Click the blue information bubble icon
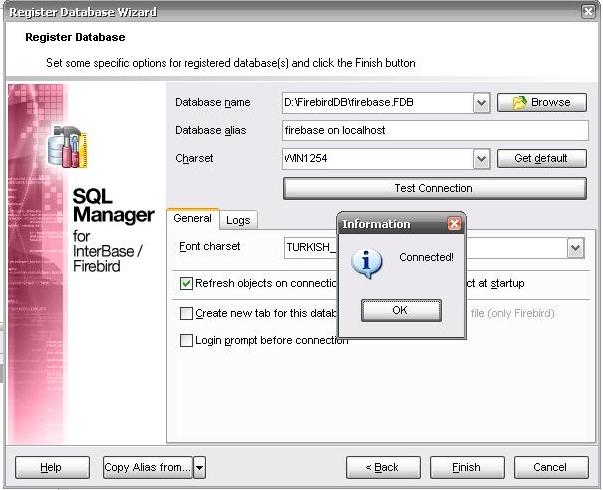 click(366, 263)
